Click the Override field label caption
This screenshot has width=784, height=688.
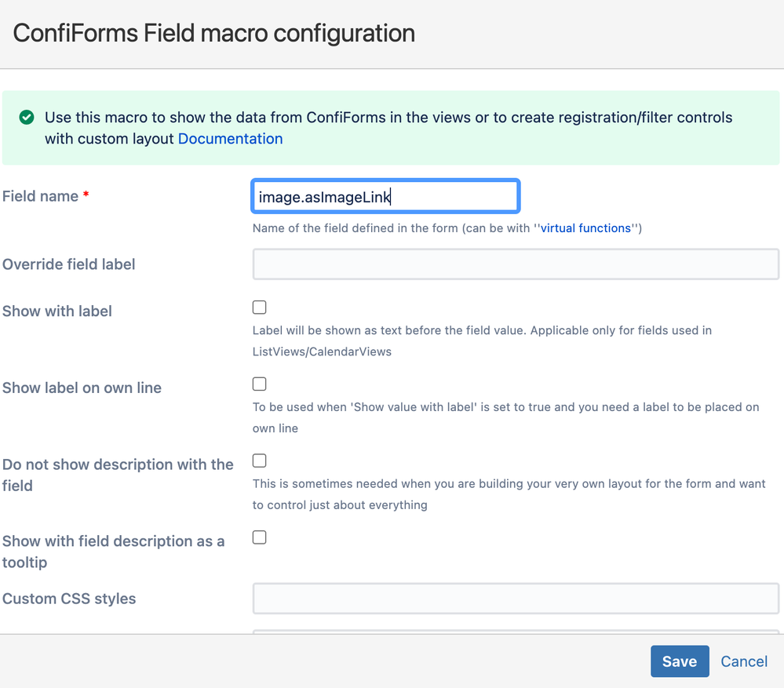click(x=68, y=264)
